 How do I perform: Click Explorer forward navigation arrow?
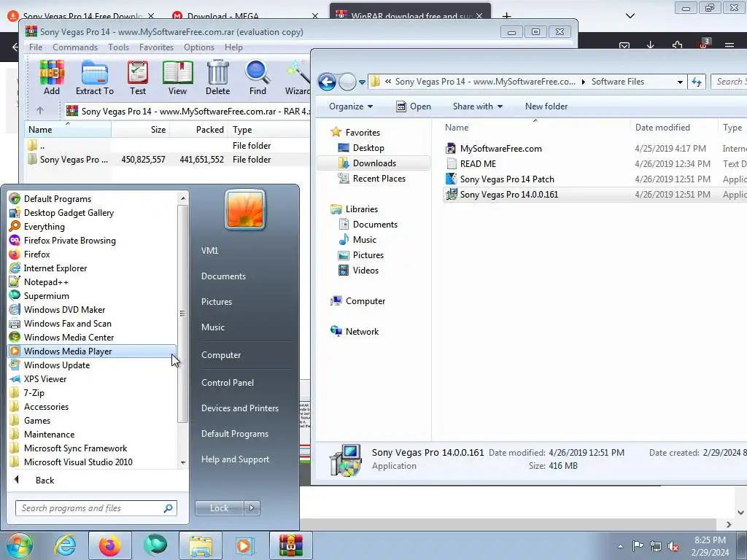point(347,82)
